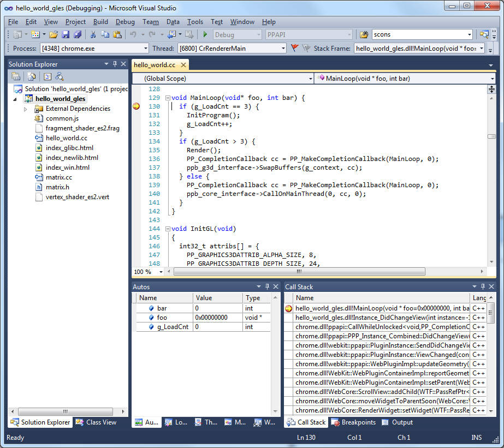Click the Save floppy disk icon
This screenshot has height=448, width=504.
[x=66, y=34]
